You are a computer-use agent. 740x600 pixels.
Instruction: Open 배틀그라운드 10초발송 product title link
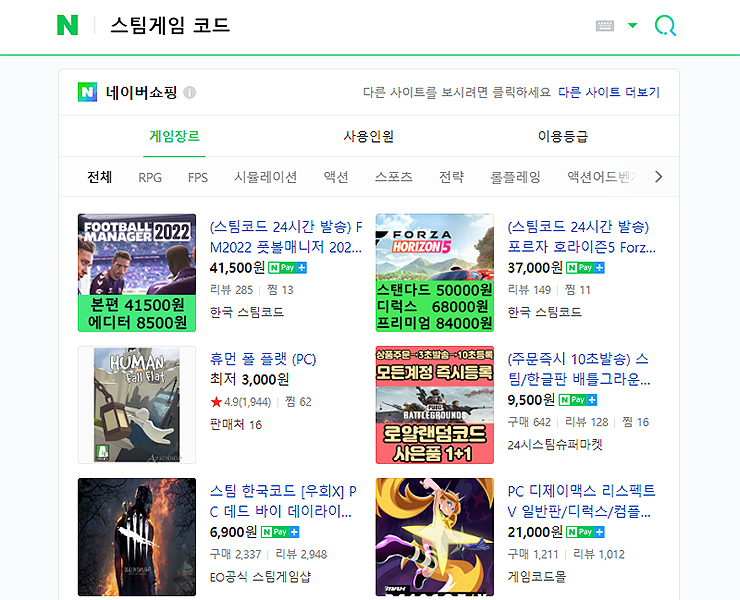pos(579,369)
